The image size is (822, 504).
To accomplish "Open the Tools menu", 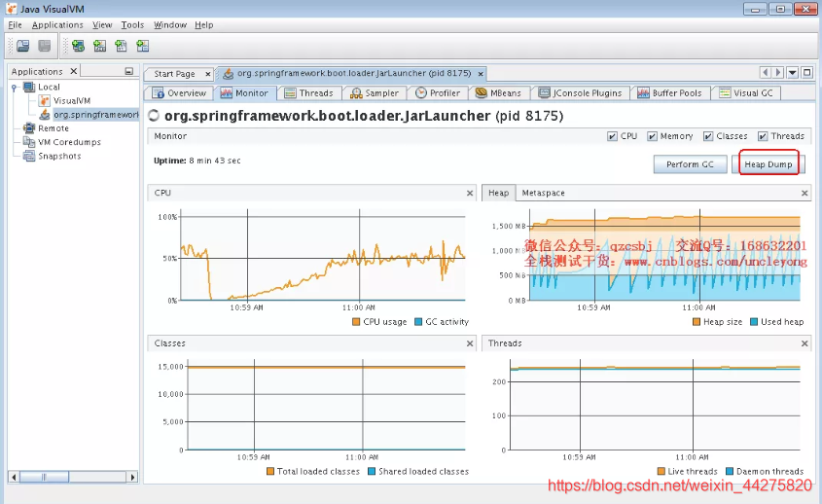I will click(x=132, y=25).
